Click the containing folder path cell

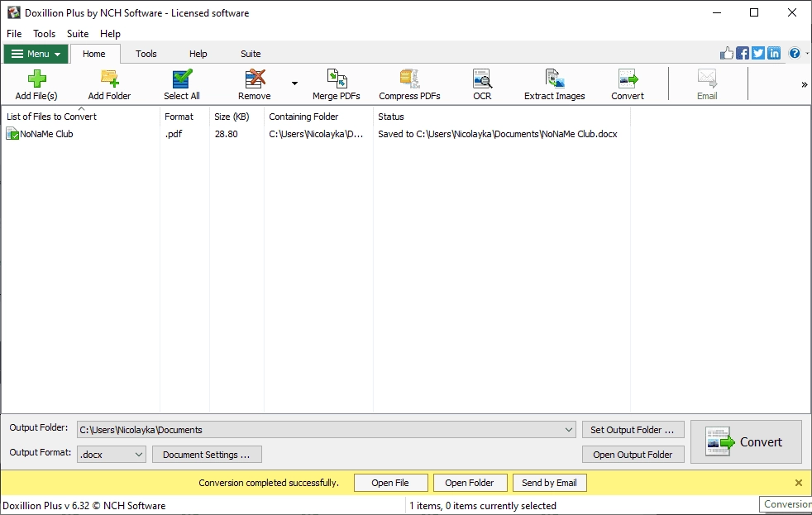click(x=316, y=134)
